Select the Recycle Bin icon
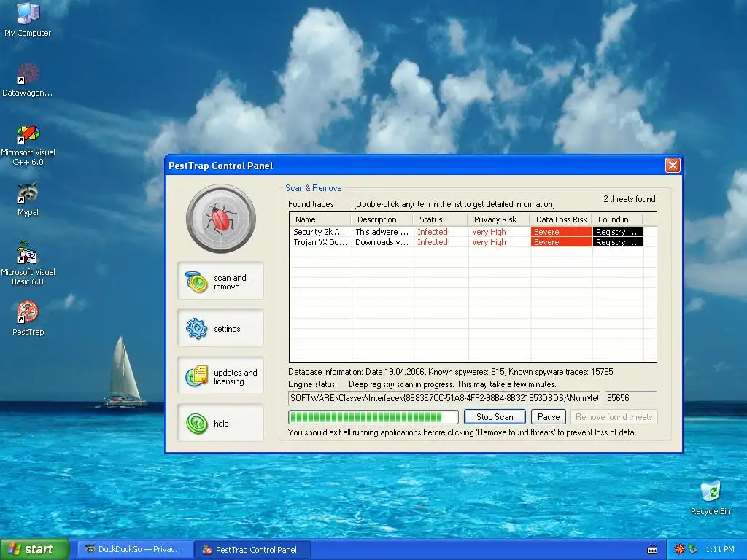 click(x=711, y=497)
